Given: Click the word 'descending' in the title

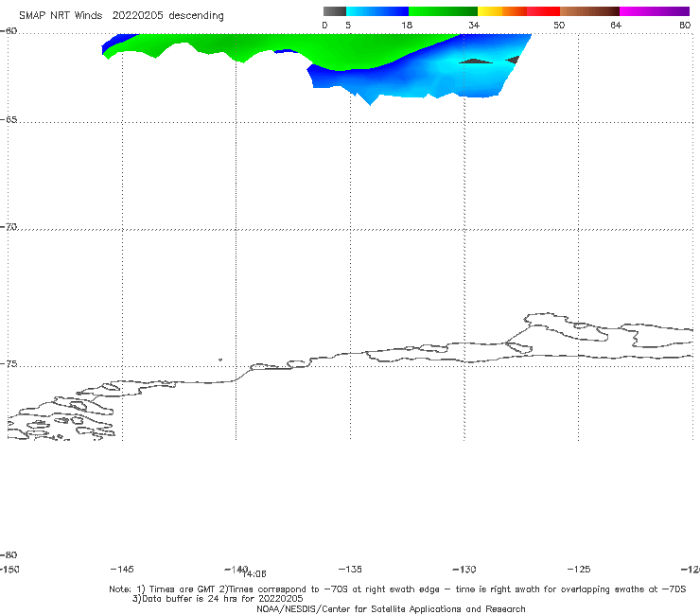Looking at the screenshot, I should (196, 16).
